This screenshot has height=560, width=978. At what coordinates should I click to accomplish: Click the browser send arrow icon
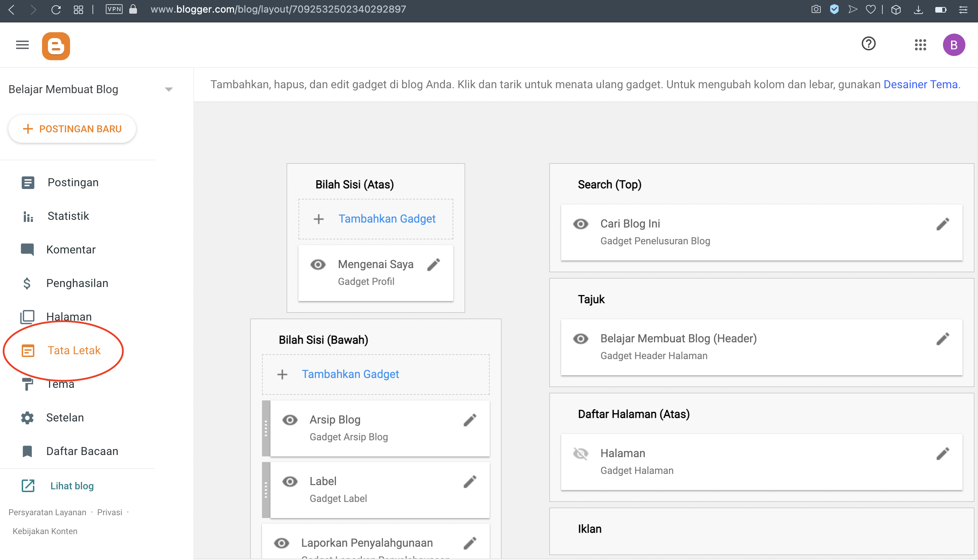tap(853, 9)
